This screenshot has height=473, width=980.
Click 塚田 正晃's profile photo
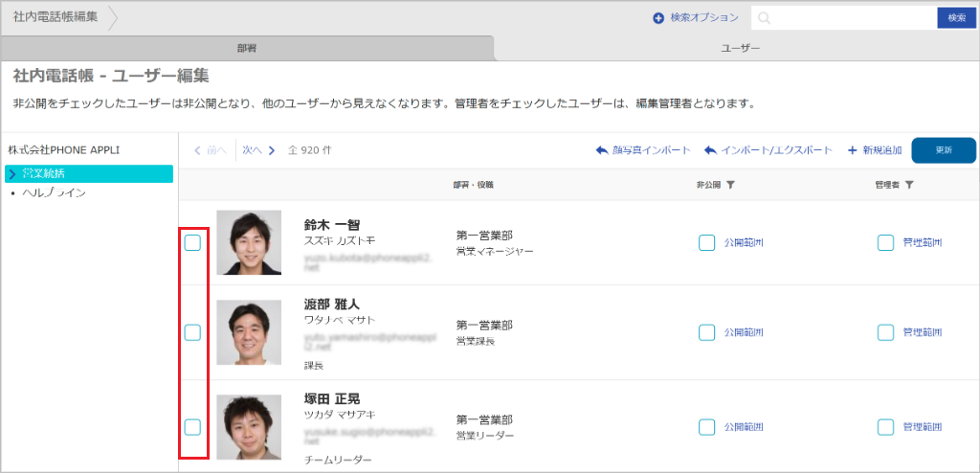click(x=249, y=428)
